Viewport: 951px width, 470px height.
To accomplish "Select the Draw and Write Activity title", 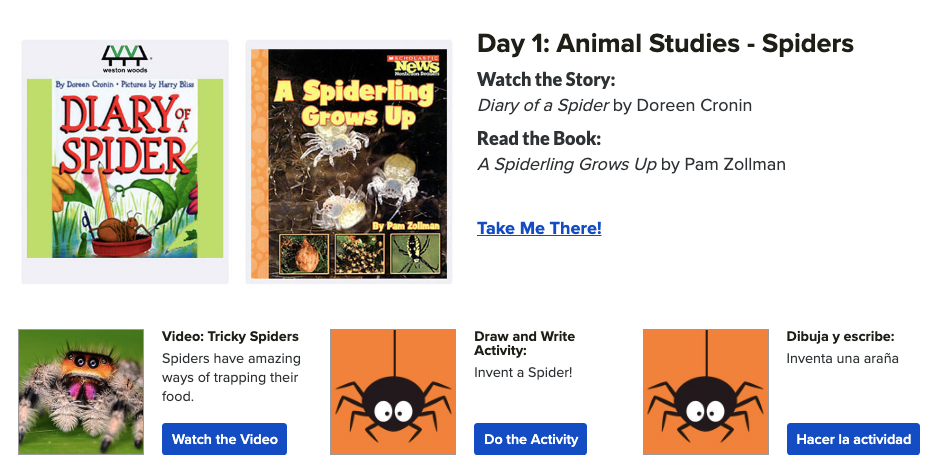I will coord(524,344).
